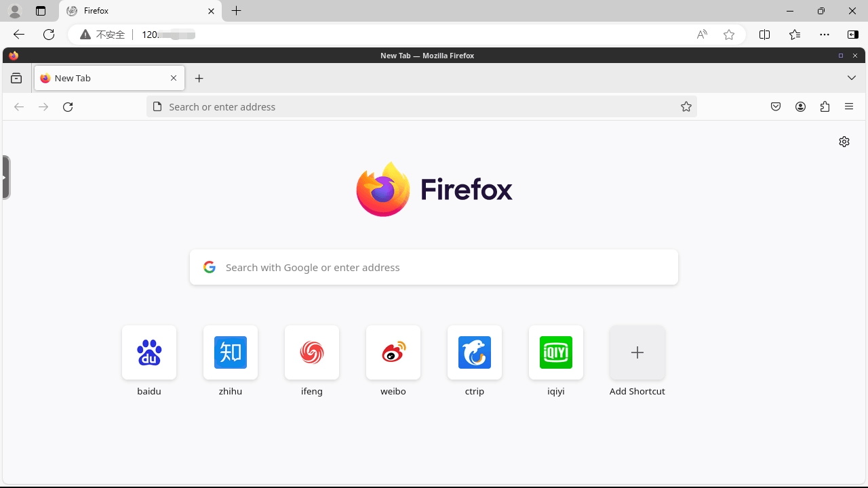Reload the Firefox page

tap(68, 106)
